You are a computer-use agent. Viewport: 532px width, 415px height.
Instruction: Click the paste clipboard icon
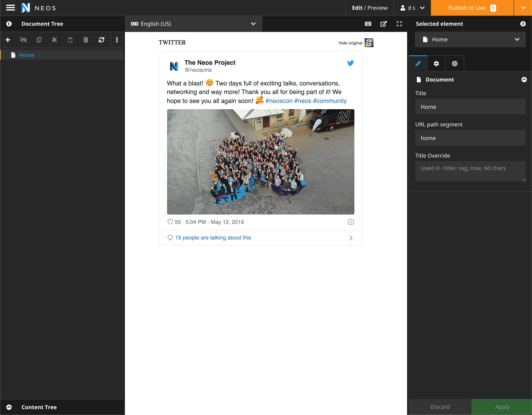tap(70, 40)
